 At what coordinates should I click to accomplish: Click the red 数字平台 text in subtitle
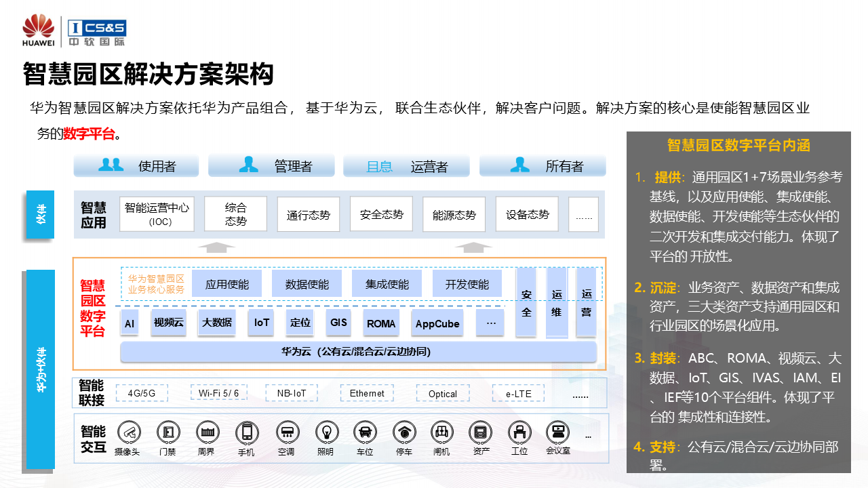point(89,134)
